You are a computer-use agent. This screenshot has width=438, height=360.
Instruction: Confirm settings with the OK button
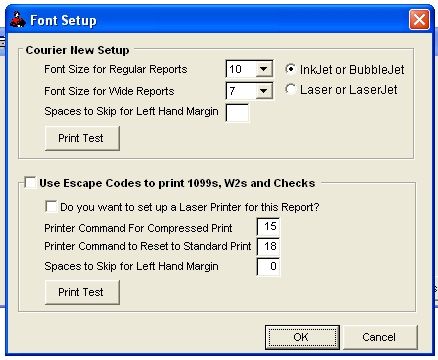pos(302,337)
